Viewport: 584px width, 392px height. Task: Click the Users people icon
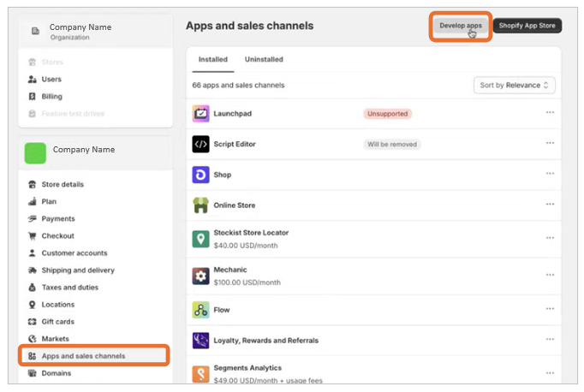[x=33, y=80]
